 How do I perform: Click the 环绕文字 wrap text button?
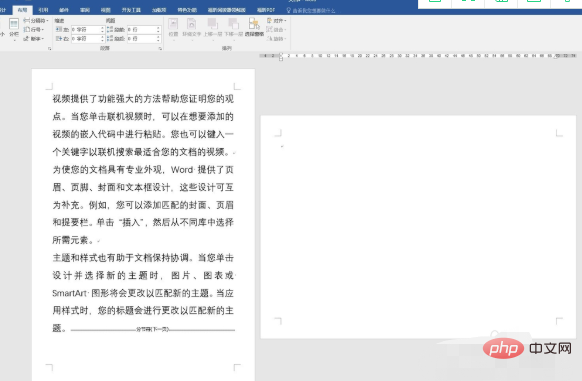click(192, 28)
